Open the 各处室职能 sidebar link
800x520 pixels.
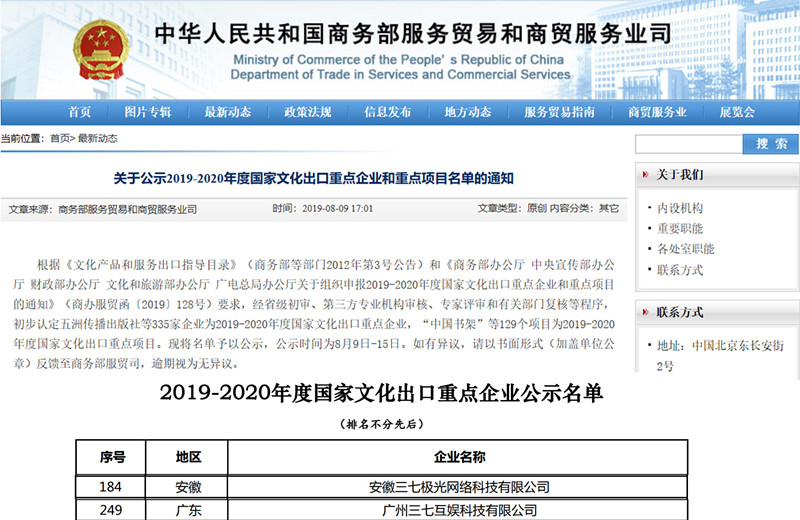tap(685, 249)
